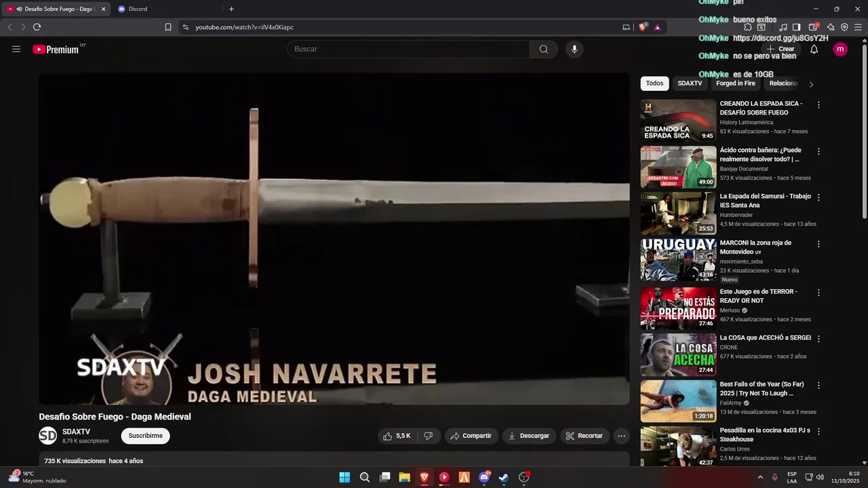
Task: Toggle the browser sidebar panel icon
Action: [x=796, y=27]
